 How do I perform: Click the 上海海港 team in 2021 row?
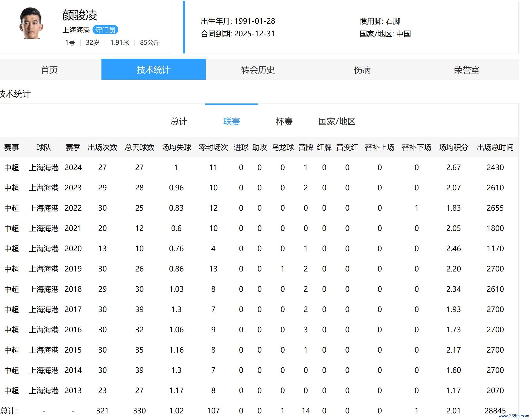coord(44,228)
